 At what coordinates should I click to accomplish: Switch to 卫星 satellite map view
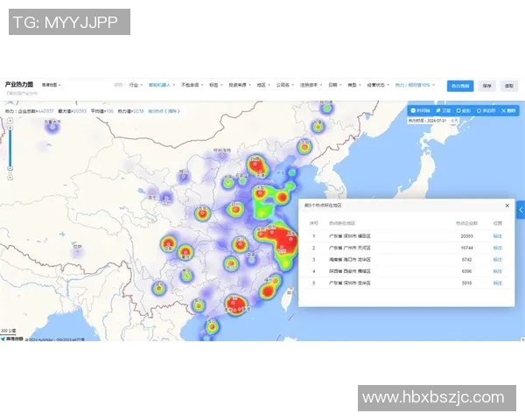click(444, 111)
